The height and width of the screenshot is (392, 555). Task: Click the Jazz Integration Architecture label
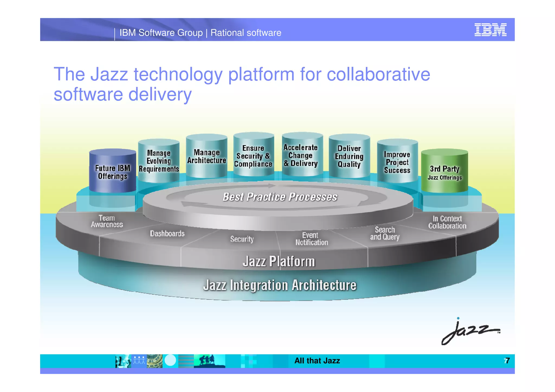[x=280, y=285]
